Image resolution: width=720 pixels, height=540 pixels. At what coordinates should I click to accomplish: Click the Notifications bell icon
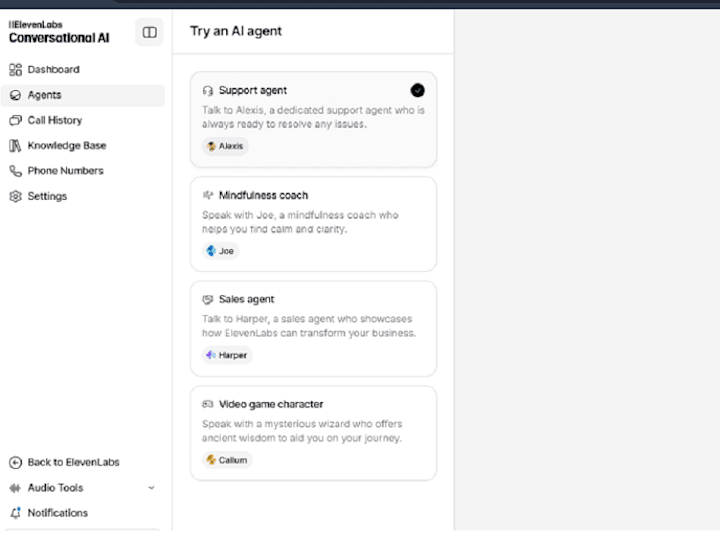tap(16, 513)
